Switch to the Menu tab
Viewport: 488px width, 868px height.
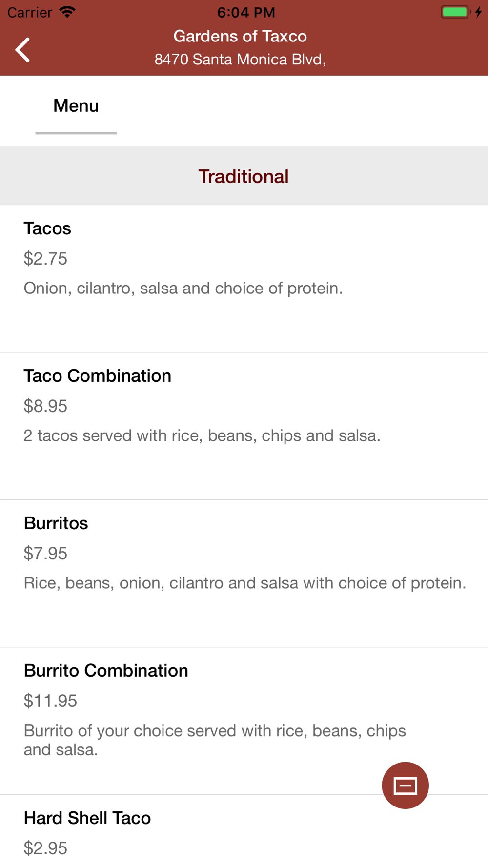pos(76,106)
